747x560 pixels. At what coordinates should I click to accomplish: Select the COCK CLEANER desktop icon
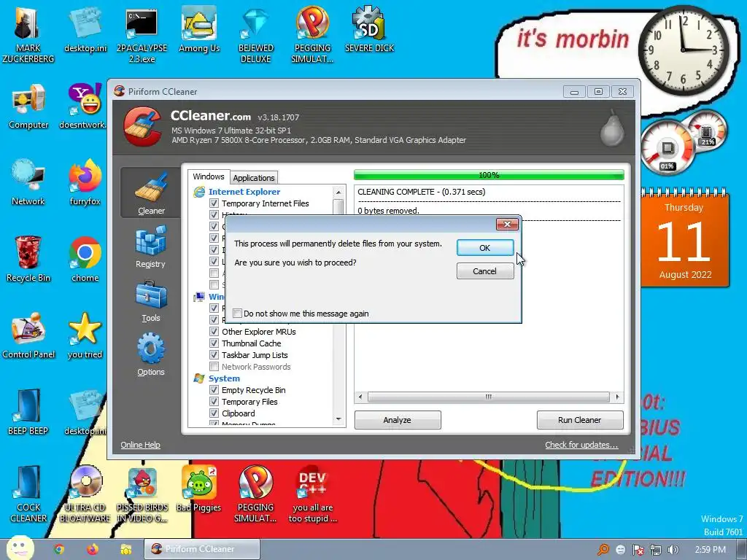(28, 494)
